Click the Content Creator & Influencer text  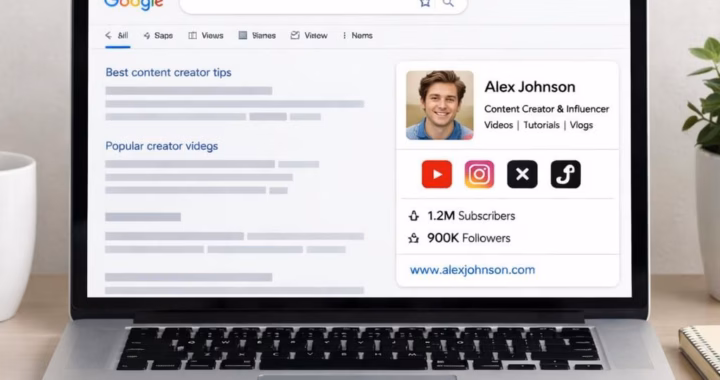pyautogui.click(x=546, y=109)
